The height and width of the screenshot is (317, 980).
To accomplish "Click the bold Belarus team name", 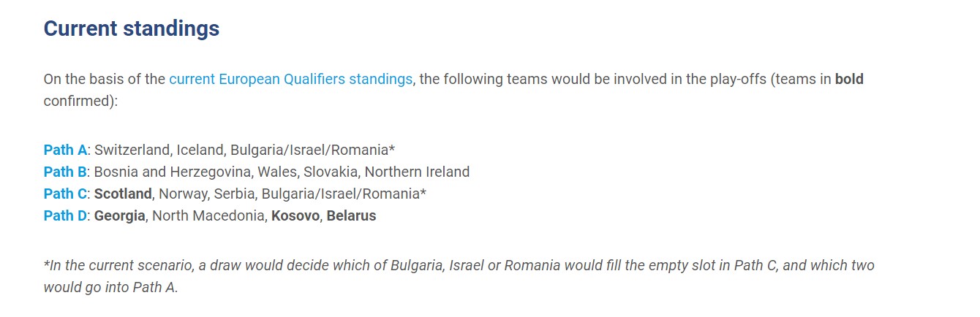I will click(351, 215).
